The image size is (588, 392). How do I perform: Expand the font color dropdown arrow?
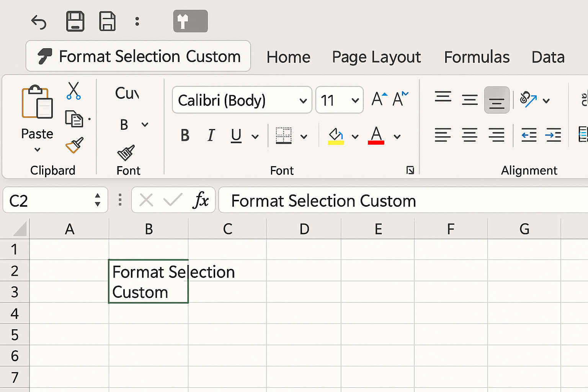coord(397,137)
